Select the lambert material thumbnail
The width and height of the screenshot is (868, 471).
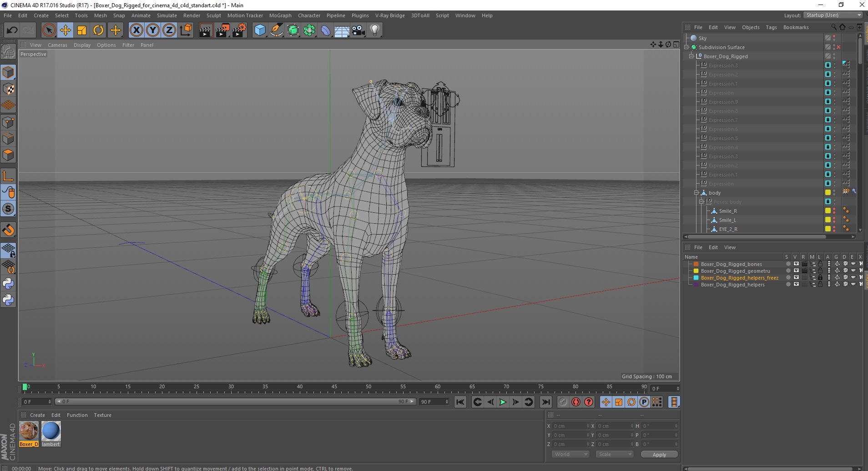(x=51, y=434)
